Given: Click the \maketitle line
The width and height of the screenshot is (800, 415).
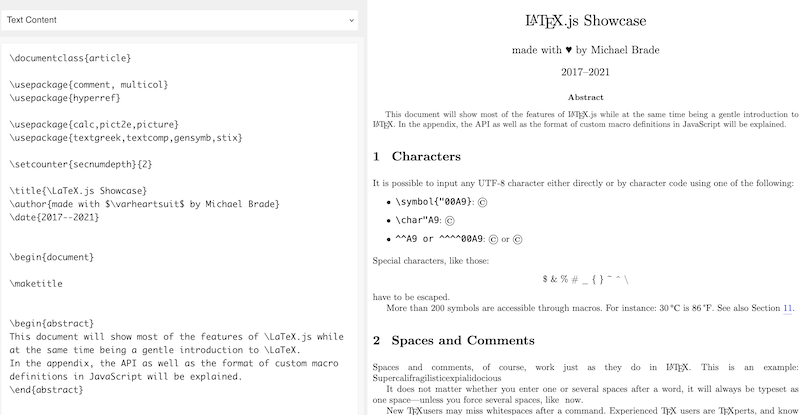Looking at the screenshot, I should [x=36, y=284].
